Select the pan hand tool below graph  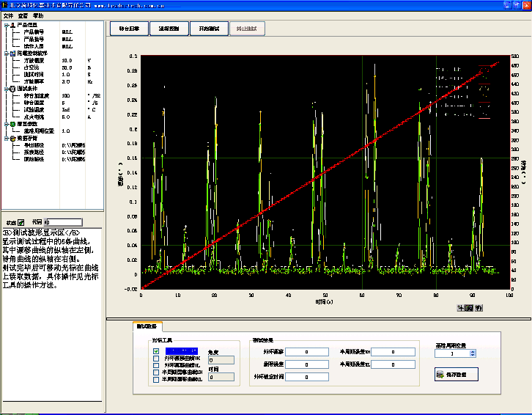point(478,308)
